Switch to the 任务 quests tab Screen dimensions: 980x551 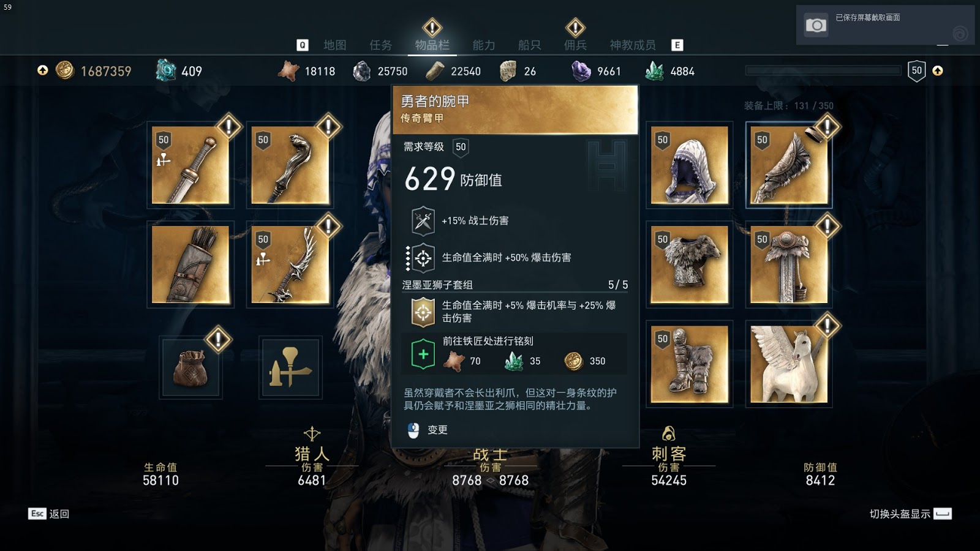tap(380, 45)
